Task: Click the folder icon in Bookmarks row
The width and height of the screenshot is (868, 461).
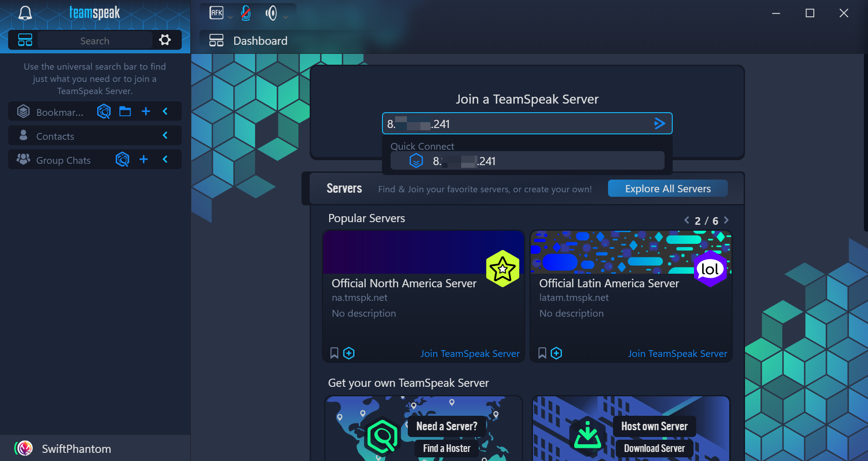Action: click(x=125, y=111)
